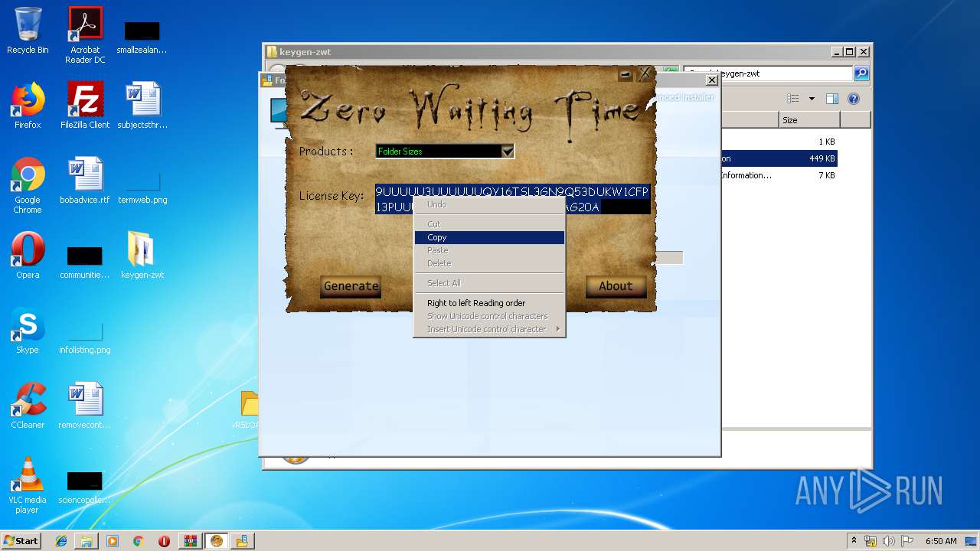Select the 1 KB file row
The image size is (980, 551).
click(x=778, y=142)
